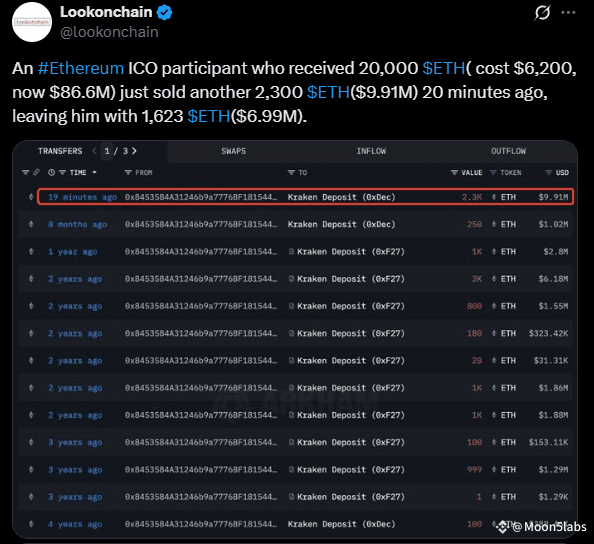Open the Lookonchain display name link
Screen dimensions: 594x544
tap(106, 12)
